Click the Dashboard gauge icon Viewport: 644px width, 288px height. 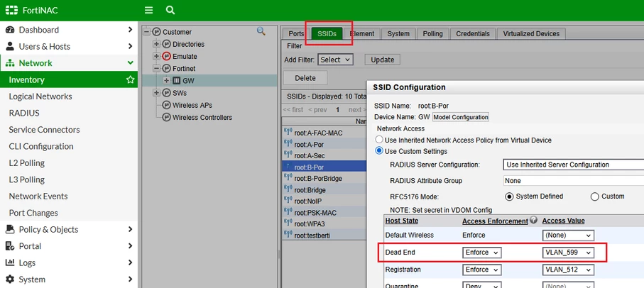click(10, 30)
